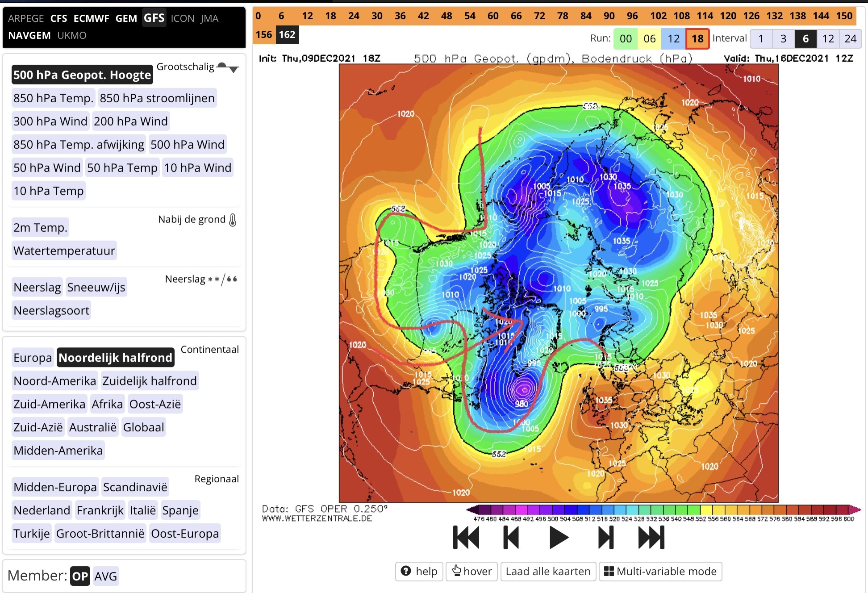Click Laad alle kaarten button
Screen dimensions: 868x593
click(x=548, y=571)
